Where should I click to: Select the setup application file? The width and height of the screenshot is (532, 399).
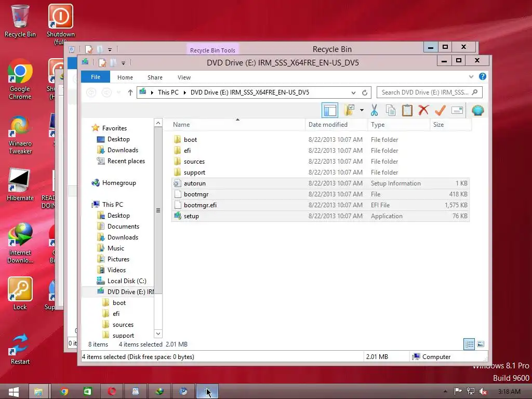(x=320, y=216)
